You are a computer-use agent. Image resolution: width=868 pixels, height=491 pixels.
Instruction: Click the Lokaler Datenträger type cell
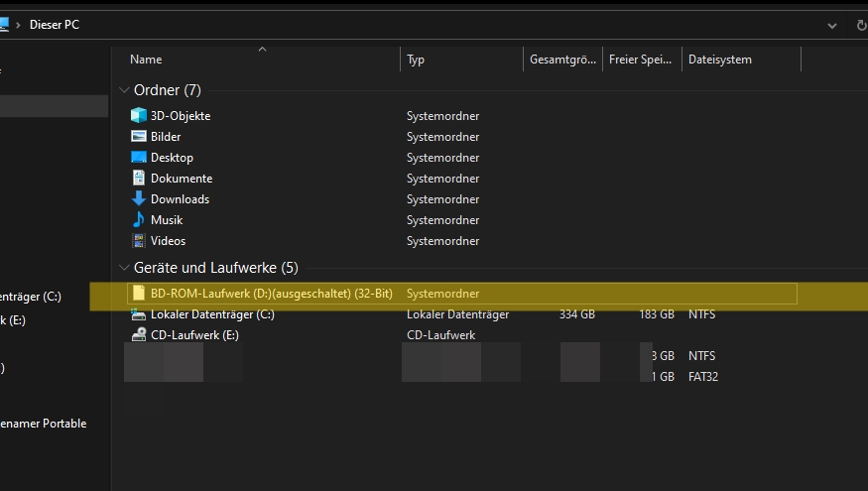pyautogui.click(x=457, y=314)
